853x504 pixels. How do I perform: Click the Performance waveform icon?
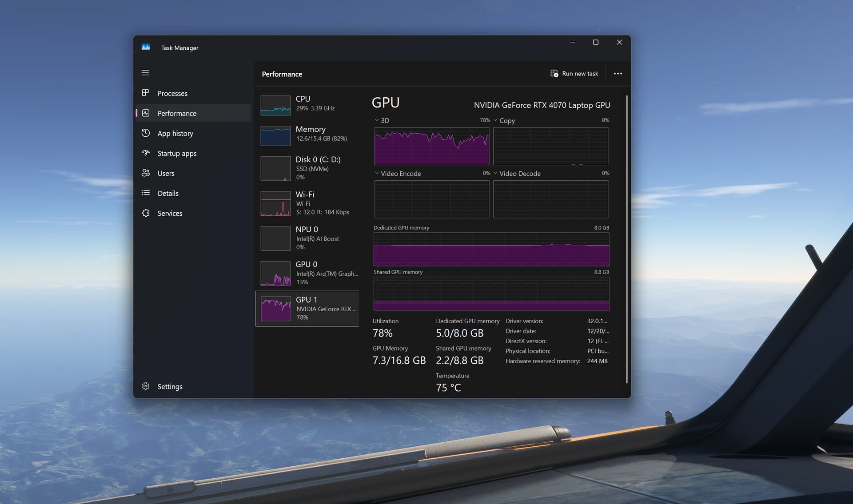click(x=145, y=113)
